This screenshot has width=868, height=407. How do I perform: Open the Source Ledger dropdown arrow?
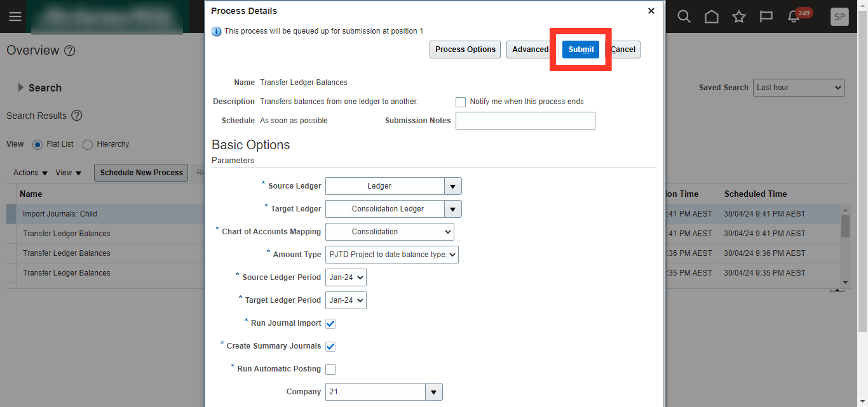pos(452,187)
